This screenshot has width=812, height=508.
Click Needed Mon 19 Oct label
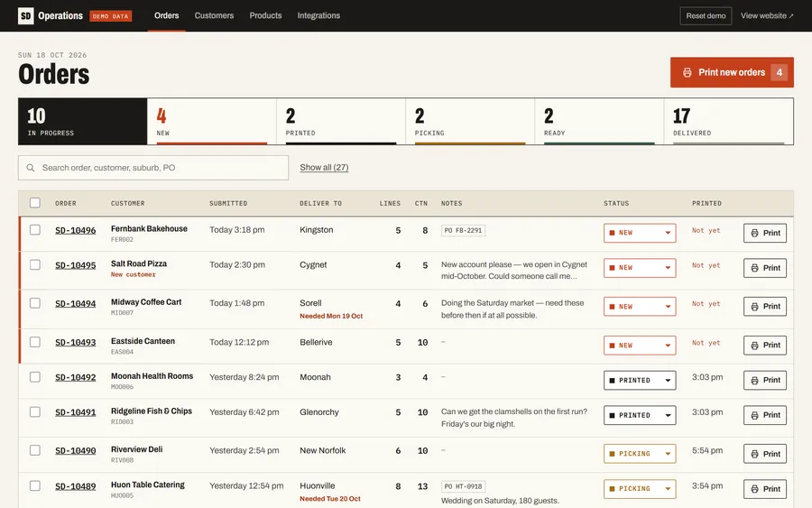(331, 316)
